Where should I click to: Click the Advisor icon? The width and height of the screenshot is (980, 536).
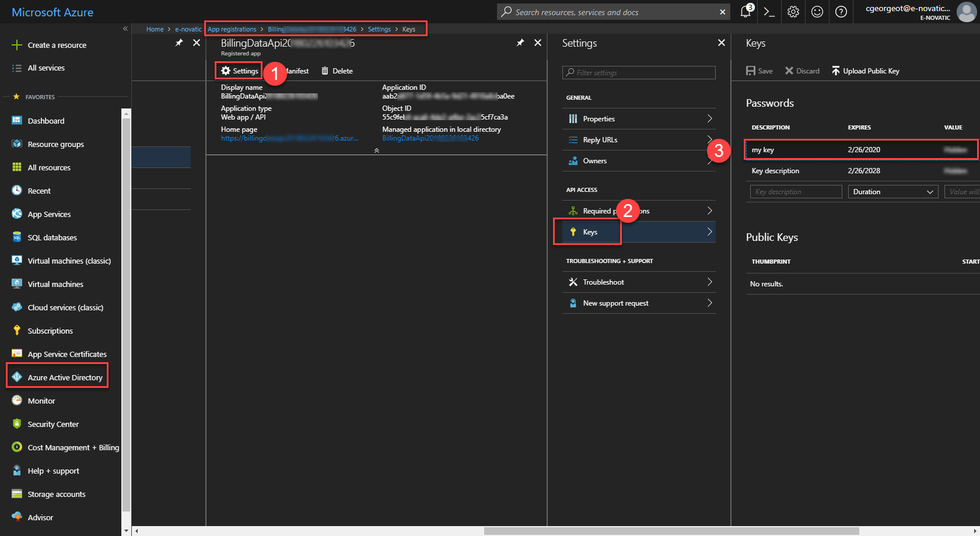point(17,517)
